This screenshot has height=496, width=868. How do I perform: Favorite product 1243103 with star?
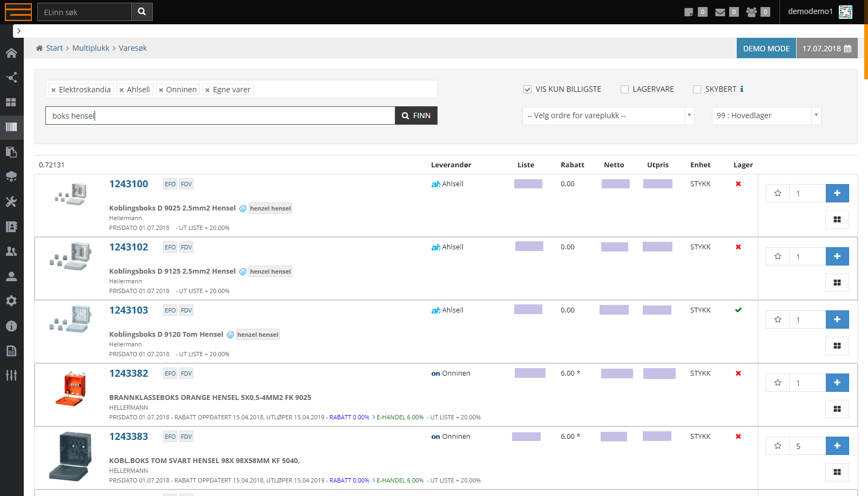(778, 320)
